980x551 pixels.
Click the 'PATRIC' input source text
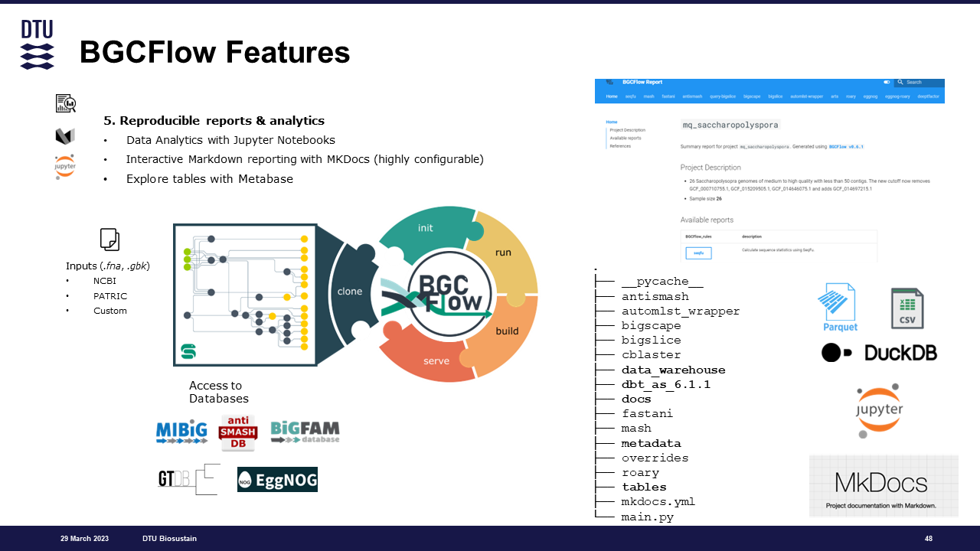[110, 296]
